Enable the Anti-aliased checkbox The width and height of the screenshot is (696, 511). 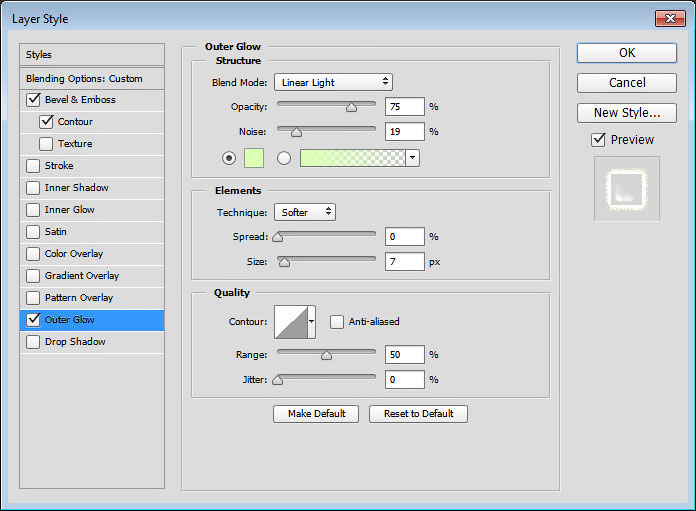click(337, 321)
